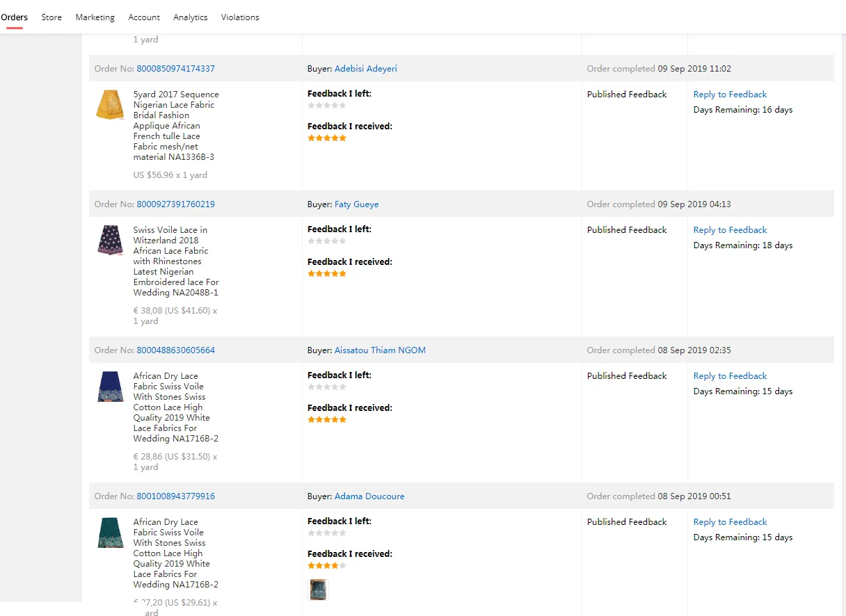Reply to Feedback for Faty Gueye's order
Screen dimensions: 846x616
click(x=730, y=230)
